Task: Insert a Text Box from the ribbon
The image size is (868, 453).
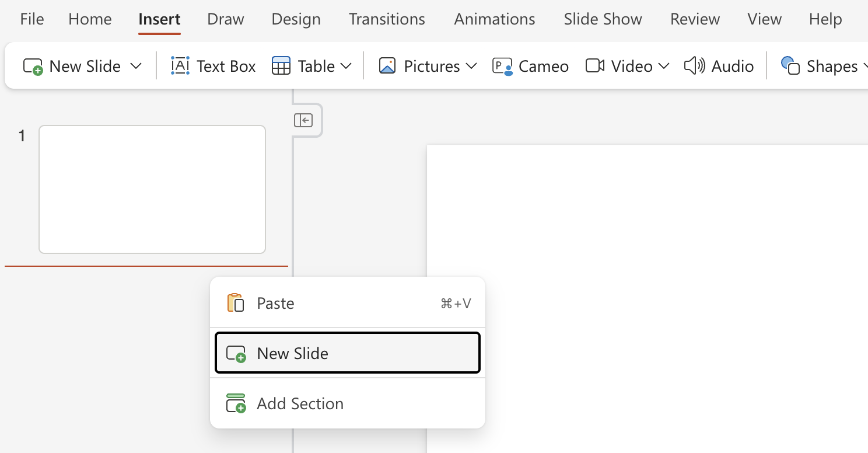Action: [x=213, y=66]
